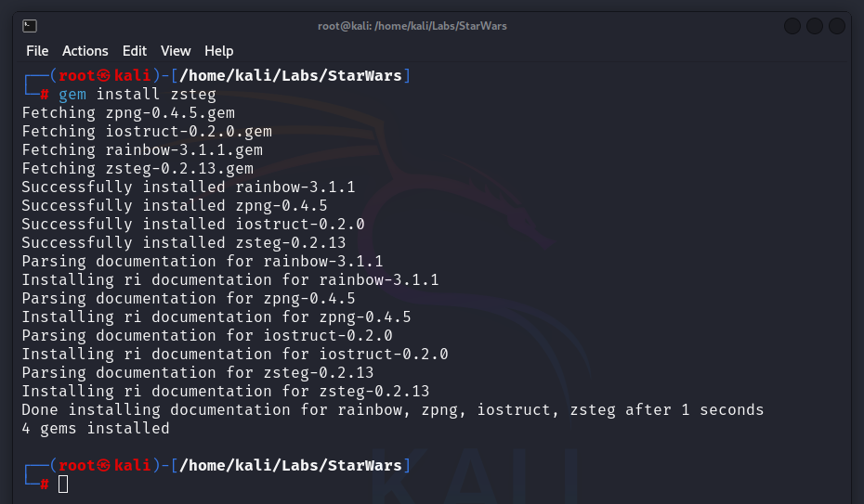Open the Actions menu
864x504 pixels.
click(85, 51)
